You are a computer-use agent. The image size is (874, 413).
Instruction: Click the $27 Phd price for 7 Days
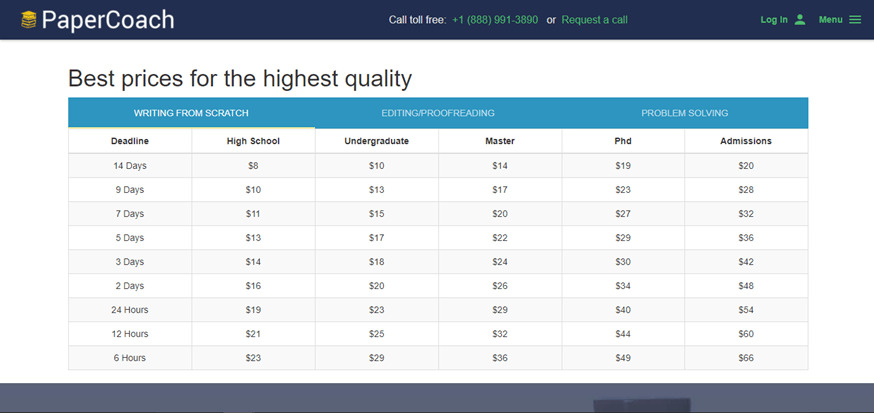[623, 214]
